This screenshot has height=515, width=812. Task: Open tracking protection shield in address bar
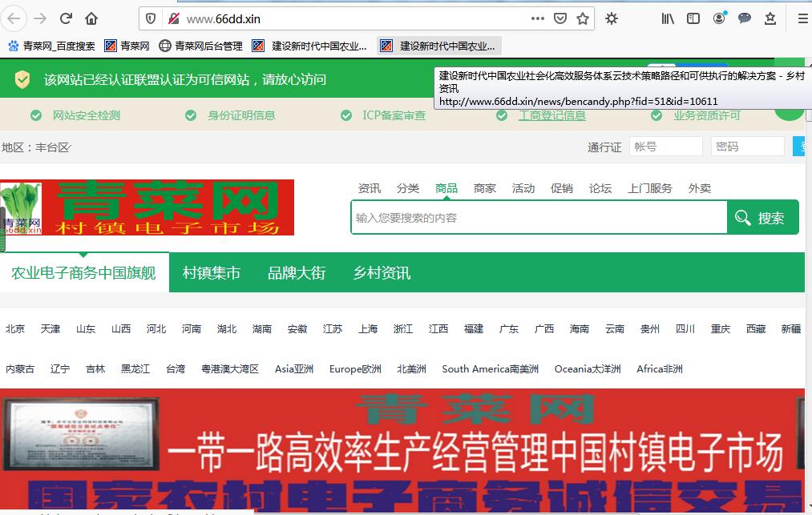tap(151, 19)
